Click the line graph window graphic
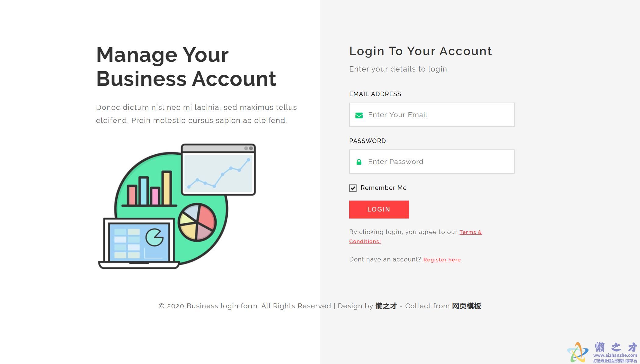The height and width of the screenshot is (364, 640). (x=218, y=170)
